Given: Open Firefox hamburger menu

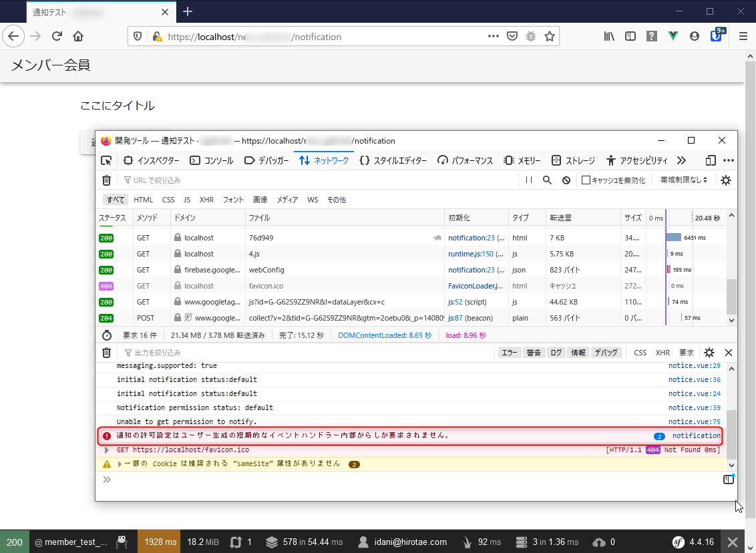Looking at the screenshot, I should [x=743, y=36].
